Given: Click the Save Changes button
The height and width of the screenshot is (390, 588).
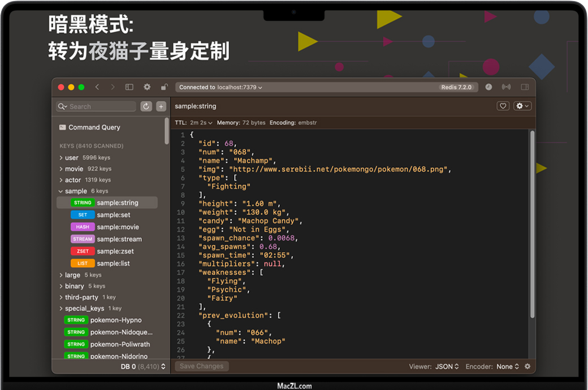Looking at the screenshot, I should pyautogui.click(x=202, y=366).
